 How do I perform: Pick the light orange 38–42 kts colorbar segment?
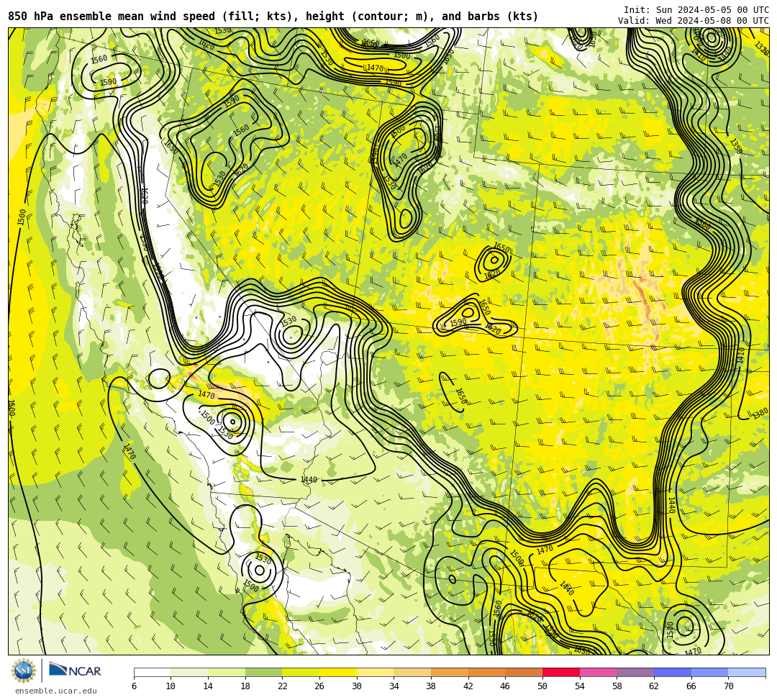(450, 672)
